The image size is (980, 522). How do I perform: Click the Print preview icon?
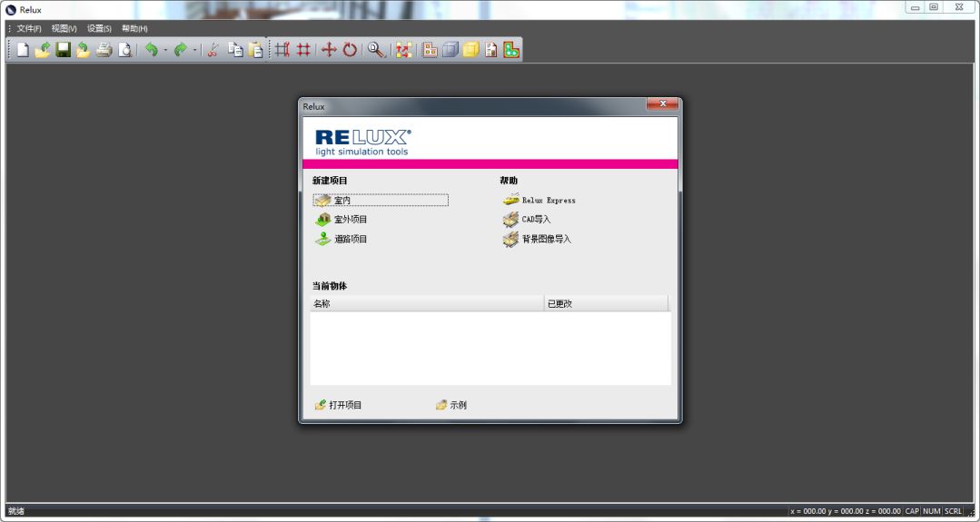(x=125, y=50)
